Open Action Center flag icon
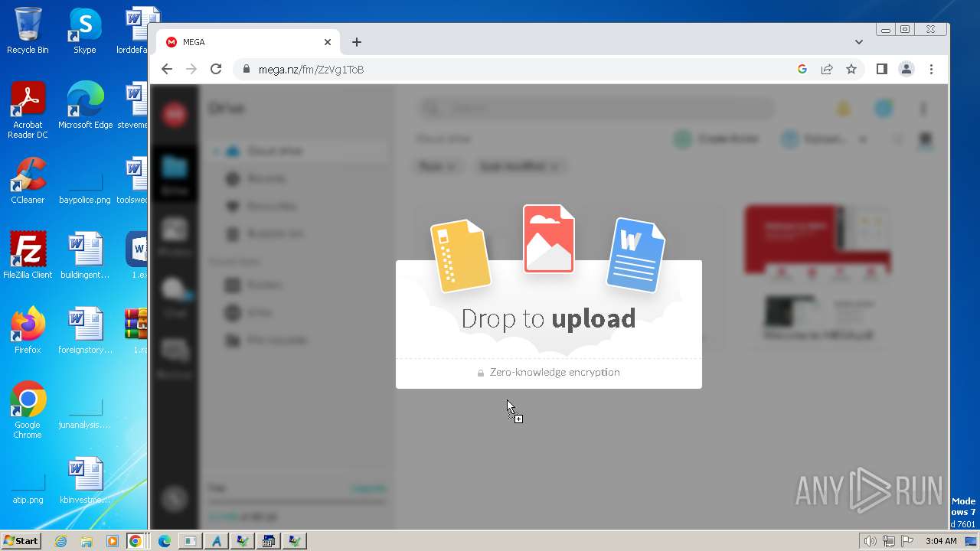The height and width of the screenshot is (551, 980). point(907,541)
